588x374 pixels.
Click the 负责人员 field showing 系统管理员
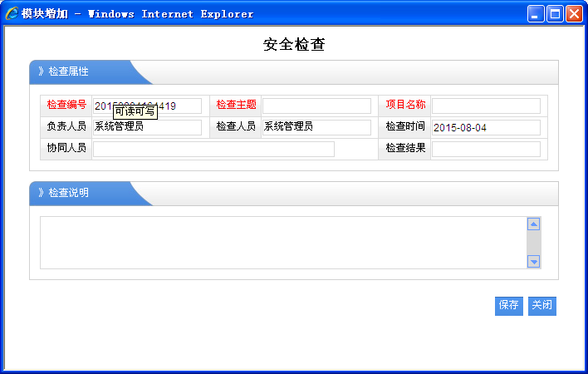click(x=147, y=127)
